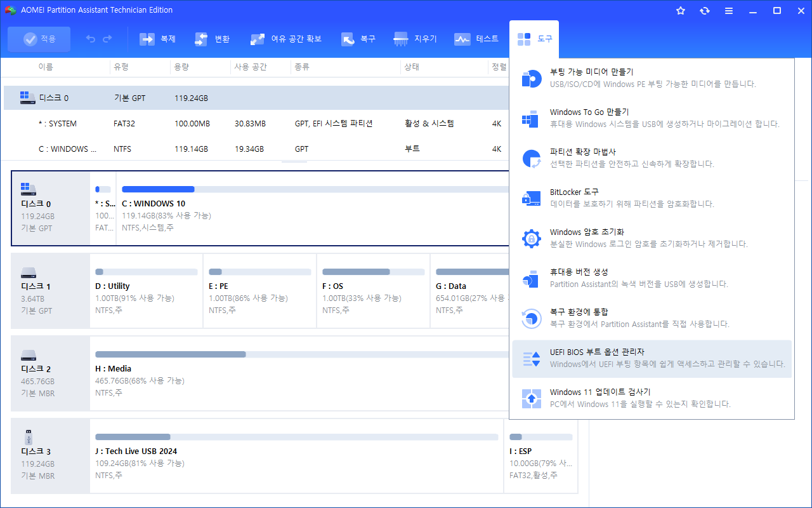Select the I : ESP partition block
The height and width of the screenshot is (508, 812).
[x=541, y=455]
